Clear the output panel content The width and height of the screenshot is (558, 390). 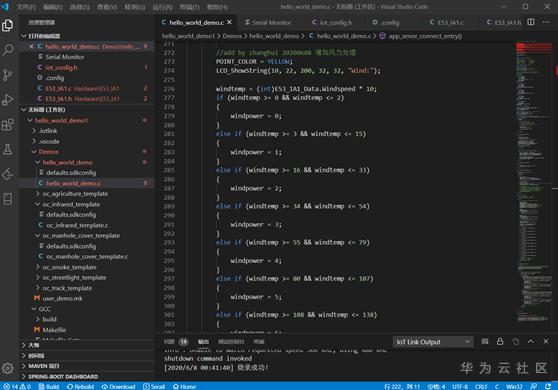point(485,342)
